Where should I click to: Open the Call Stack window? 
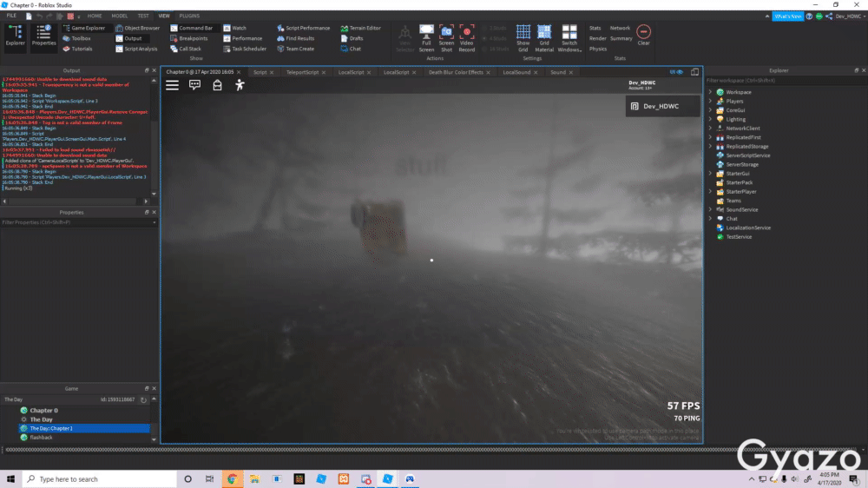pos(186,49)
